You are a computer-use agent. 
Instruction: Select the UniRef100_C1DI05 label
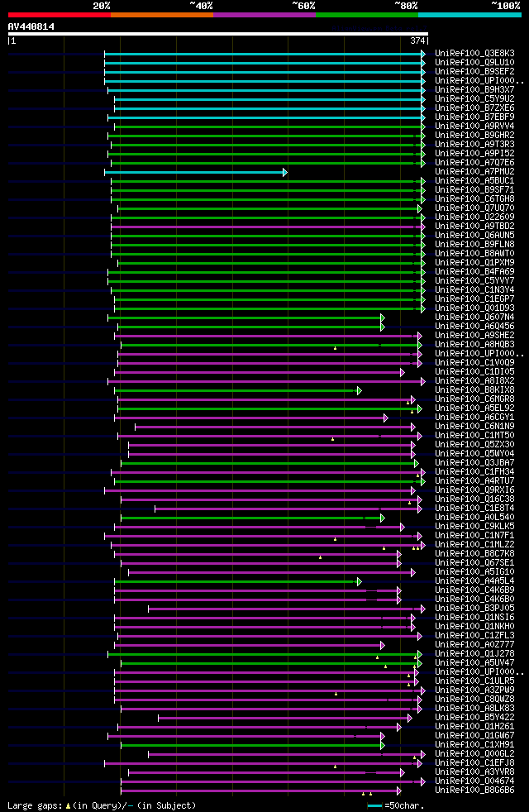pyautogui.click(x=474, y=372)
